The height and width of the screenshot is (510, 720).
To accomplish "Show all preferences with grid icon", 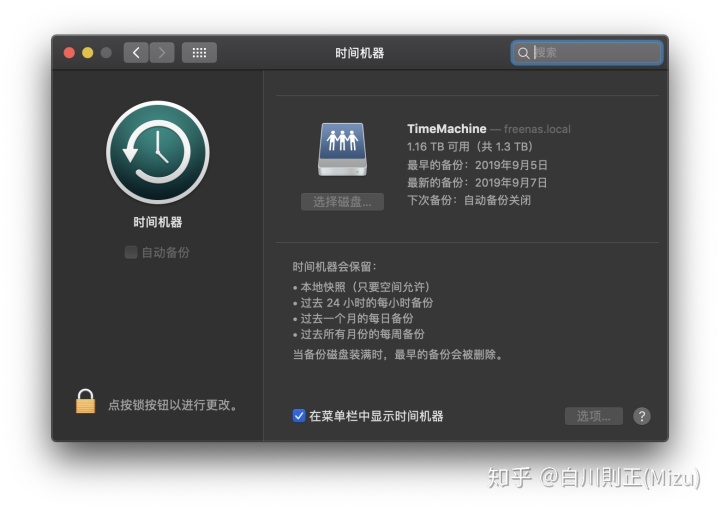I will [199, 53].
